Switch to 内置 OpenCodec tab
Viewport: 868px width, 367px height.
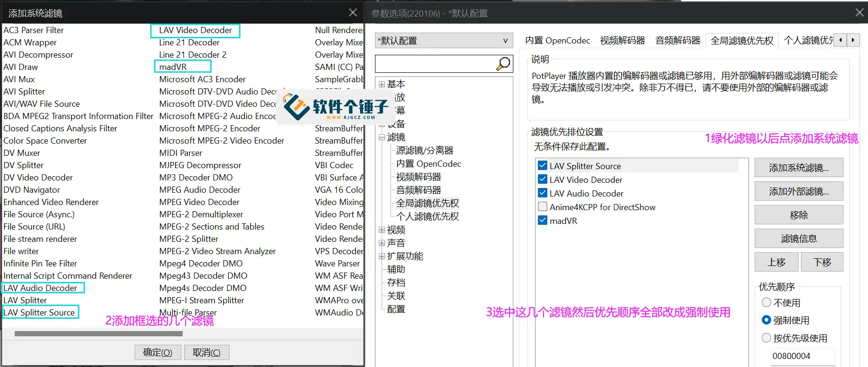557,41
